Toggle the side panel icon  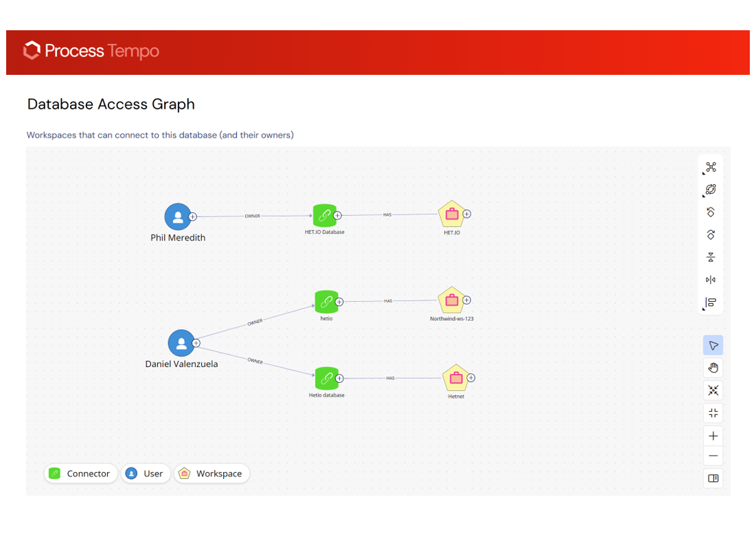[x=713, y=478]
